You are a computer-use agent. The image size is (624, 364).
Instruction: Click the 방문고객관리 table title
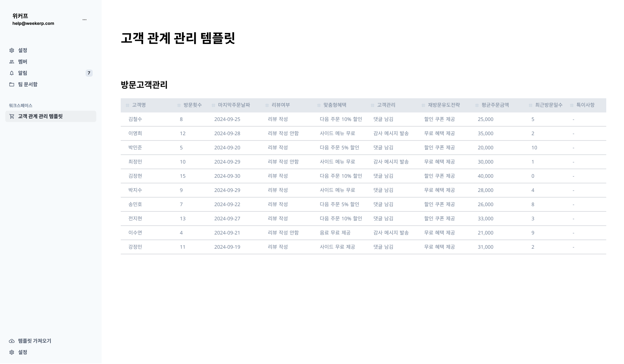click(144, 85)
